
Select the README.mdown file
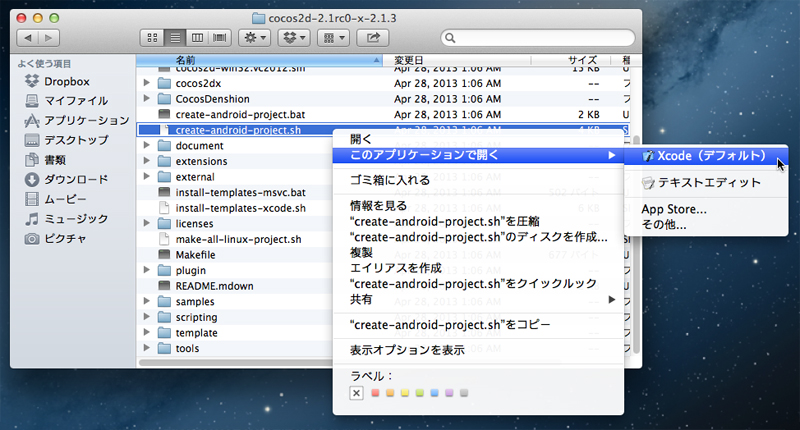click(x=214, y=286)
